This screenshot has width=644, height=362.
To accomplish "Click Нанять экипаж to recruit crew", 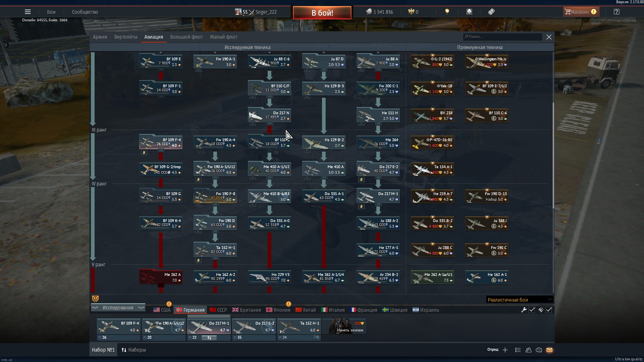I will 344,327.
